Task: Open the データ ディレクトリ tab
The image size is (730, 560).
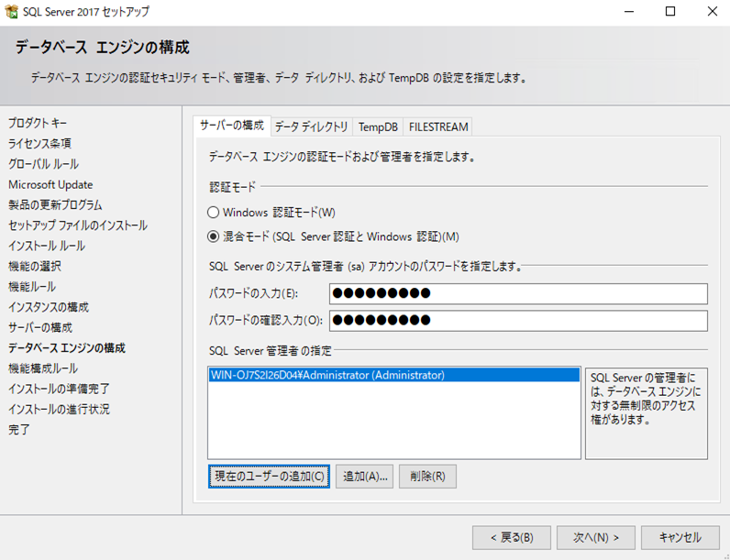Action: point(311,127)
